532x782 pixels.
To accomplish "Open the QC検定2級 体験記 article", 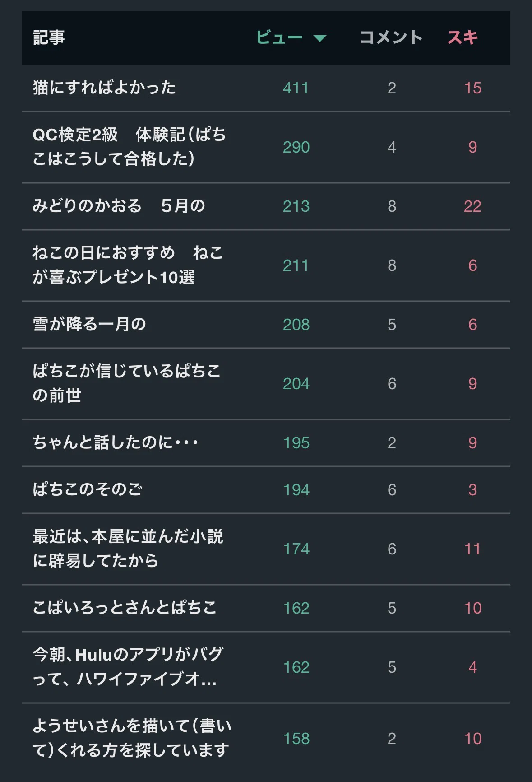I will tap(129, 147).
